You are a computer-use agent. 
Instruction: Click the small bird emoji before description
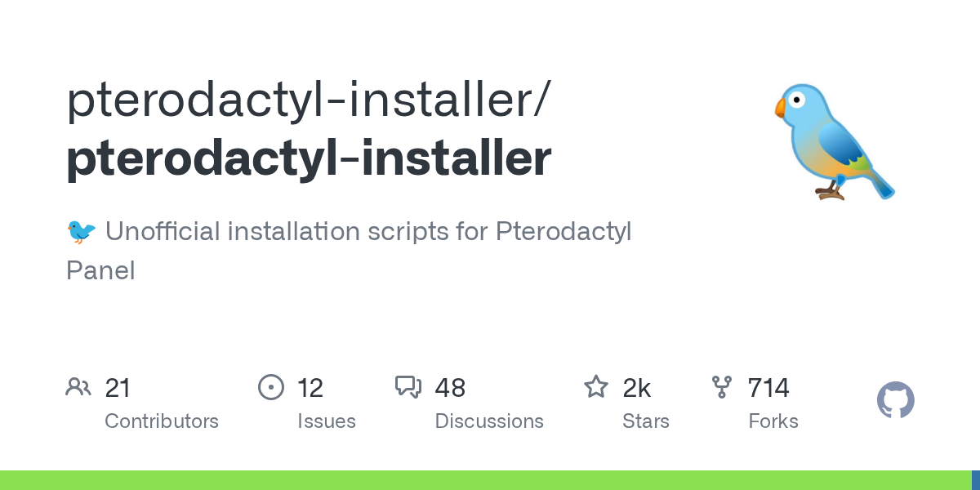click(81, 232)
